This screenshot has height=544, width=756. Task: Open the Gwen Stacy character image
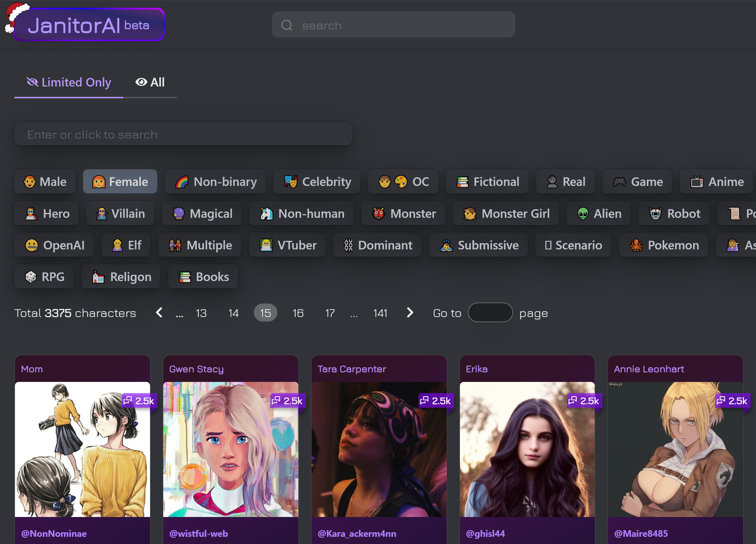pyautogui.click(x=231, y=449)
